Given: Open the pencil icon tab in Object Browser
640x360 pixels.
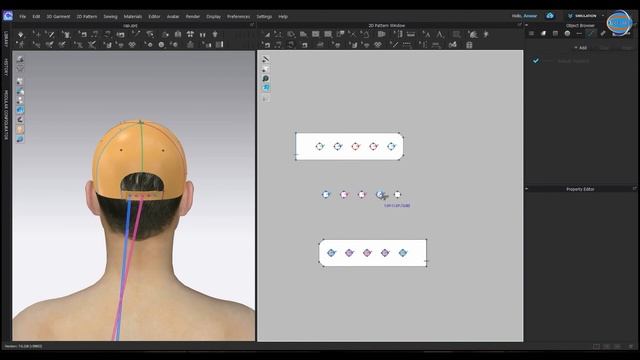Looking at the screenshot, I should click(603, 33).
